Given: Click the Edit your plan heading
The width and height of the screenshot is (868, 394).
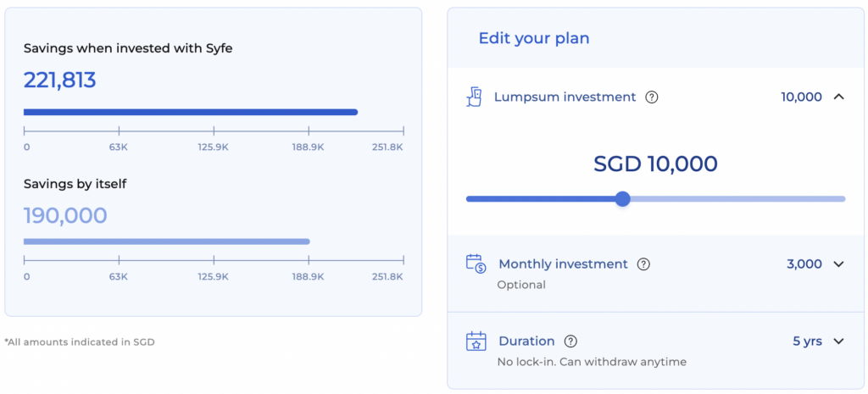Looking at the screenshot, I should click(x=534, y=38).
